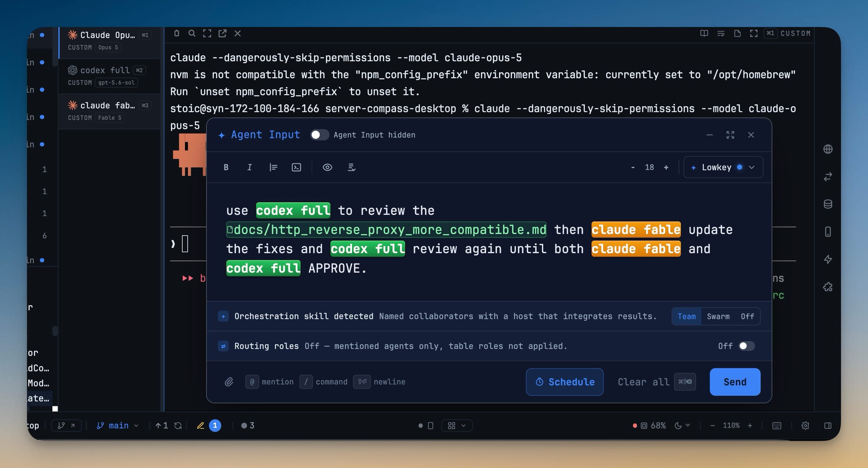Viewport: 868px width, 468px height.
Task: Open settings gear in status bar
Action: (x=805, y=426)
